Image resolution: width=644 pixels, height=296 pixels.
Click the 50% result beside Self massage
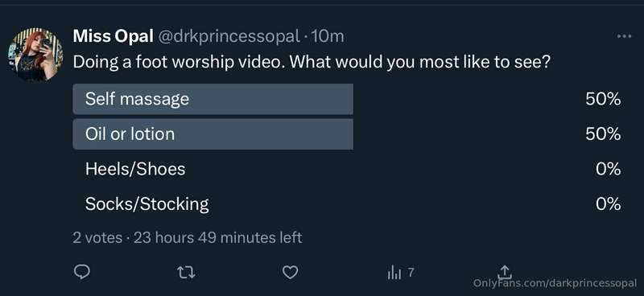click(x=603, y=99)
